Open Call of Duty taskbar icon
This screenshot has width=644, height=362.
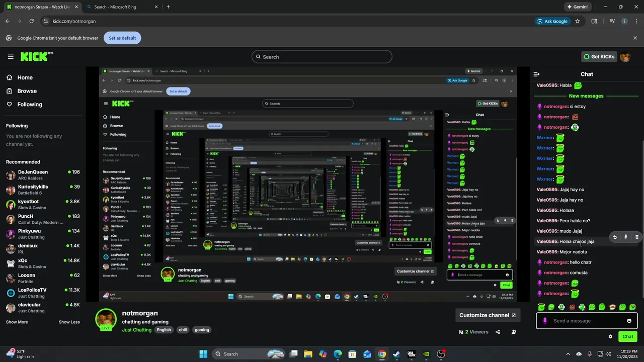[x=412, y=354]
